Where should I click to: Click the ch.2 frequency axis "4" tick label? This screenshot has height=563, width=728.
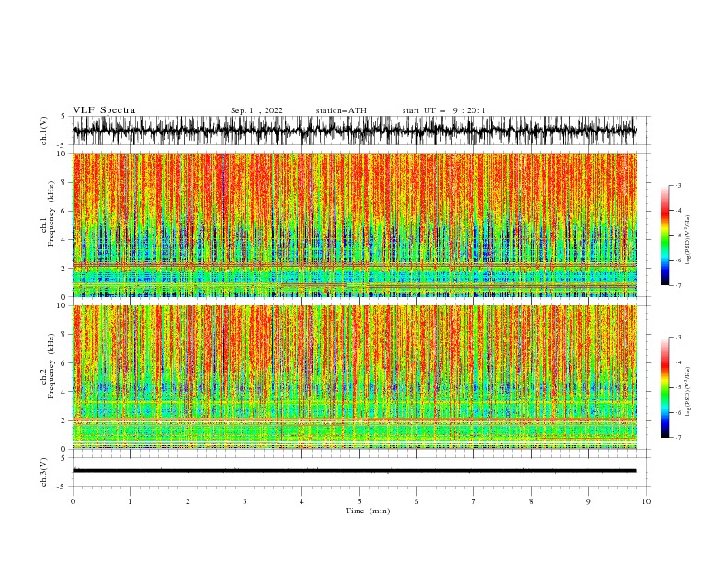tap(64, 392)
